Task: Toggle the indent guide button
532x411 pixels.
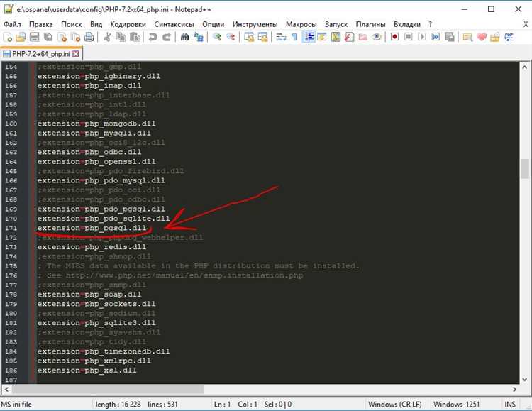Action: (x=309, y=37)
